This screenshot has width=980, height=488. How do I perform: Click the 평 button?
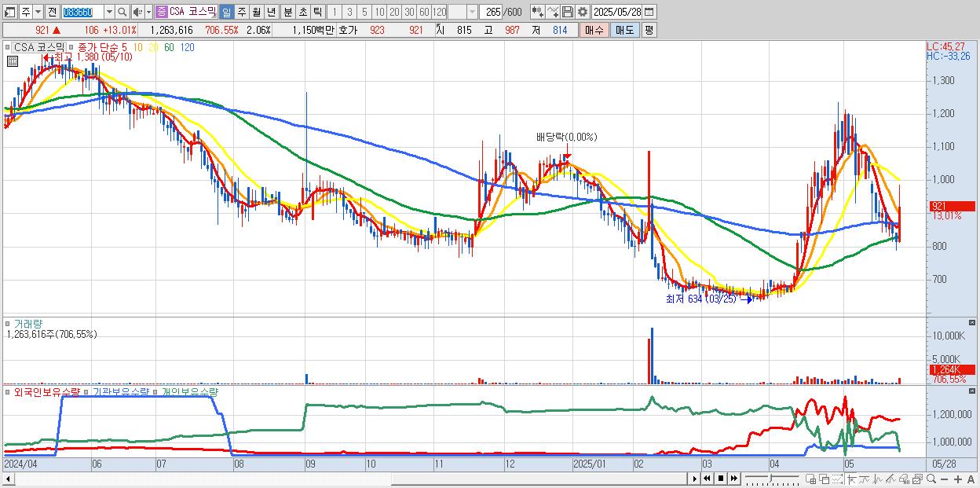pos(649,30)
